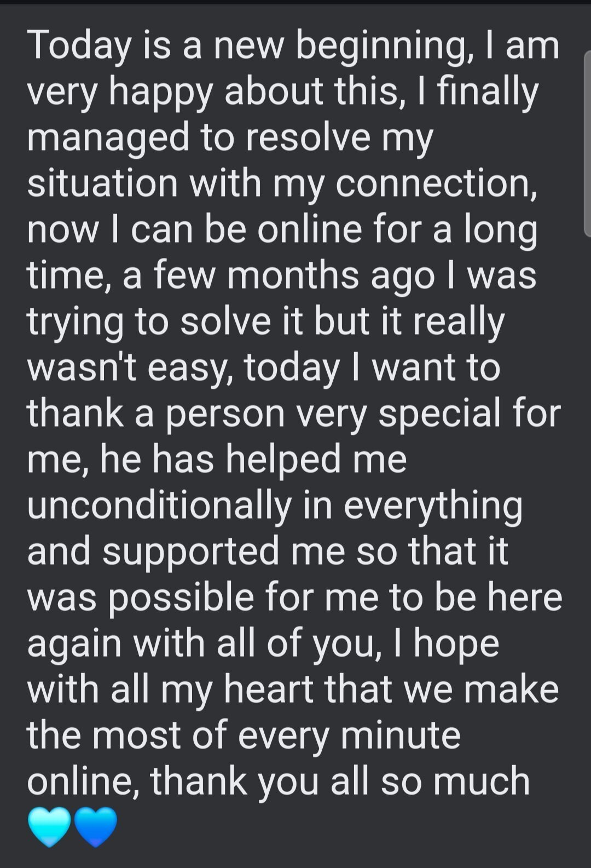The image size is (591, 868).
Task: Click the scrollbar thumb on right edge
Action: click(x=587, y=143)
